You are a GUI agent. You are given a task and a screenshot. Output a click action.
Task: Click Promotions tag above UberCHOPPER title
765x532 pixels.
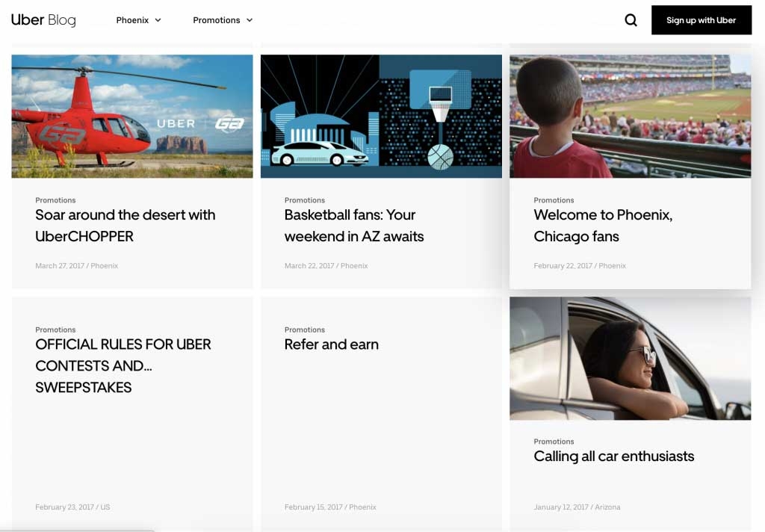tap(55, 200)
